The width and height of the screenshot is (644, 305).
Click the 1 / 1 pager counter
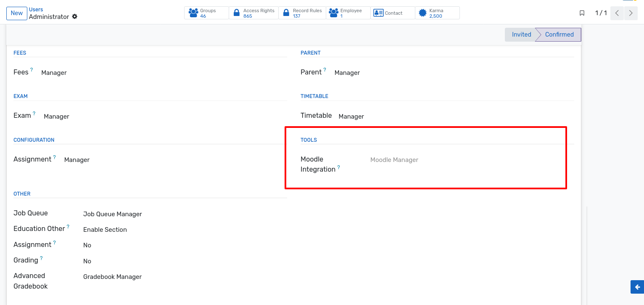click(601, 13)
